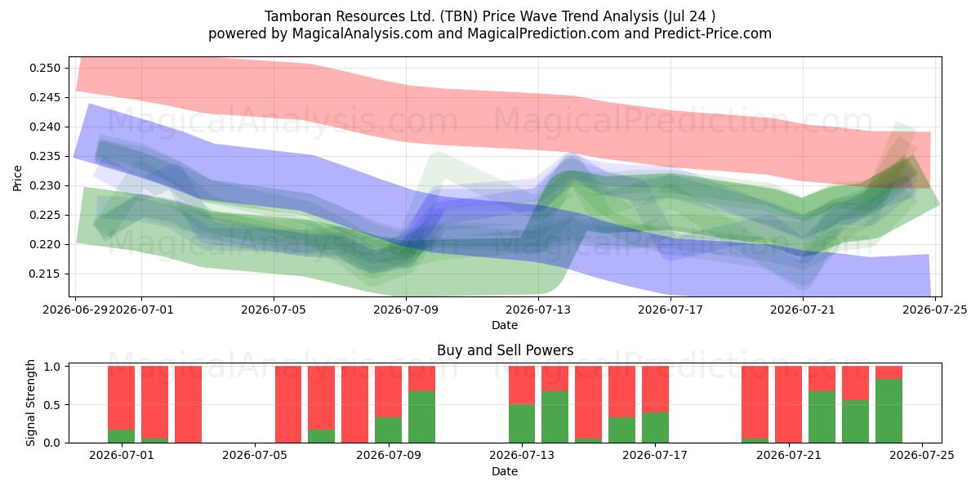The image size is (980, 490).
Task: Click 2026-07-01 tick on signal chart axis
Action: (x=121, y=456)
